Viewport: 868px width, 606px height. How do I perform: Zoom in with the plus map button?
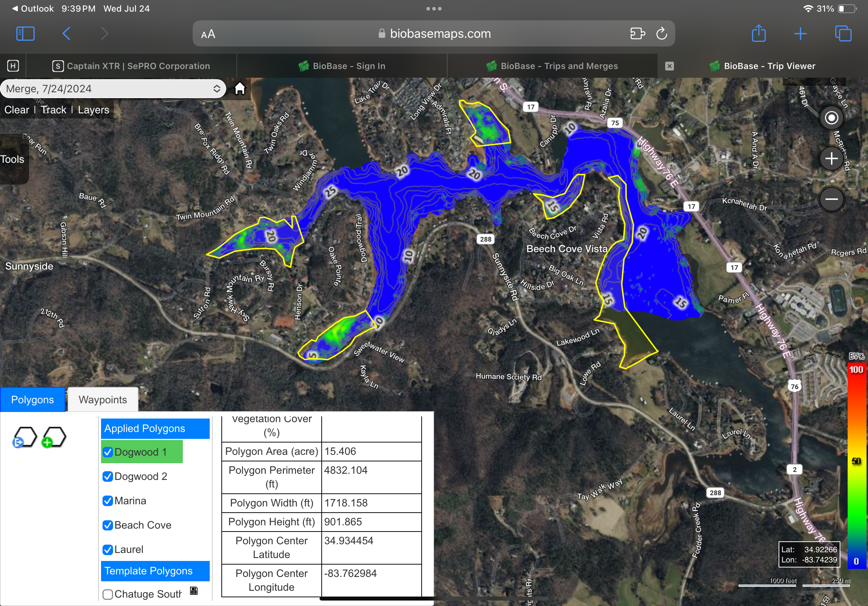(x=831, y=158)
